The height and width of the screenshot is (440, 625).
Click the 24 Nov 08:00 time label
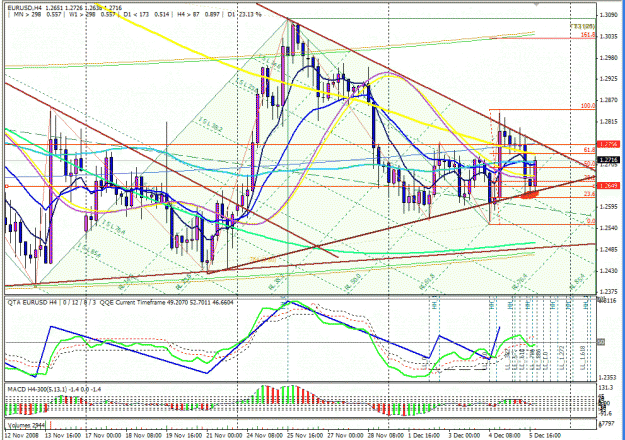[x=265, y=436]
